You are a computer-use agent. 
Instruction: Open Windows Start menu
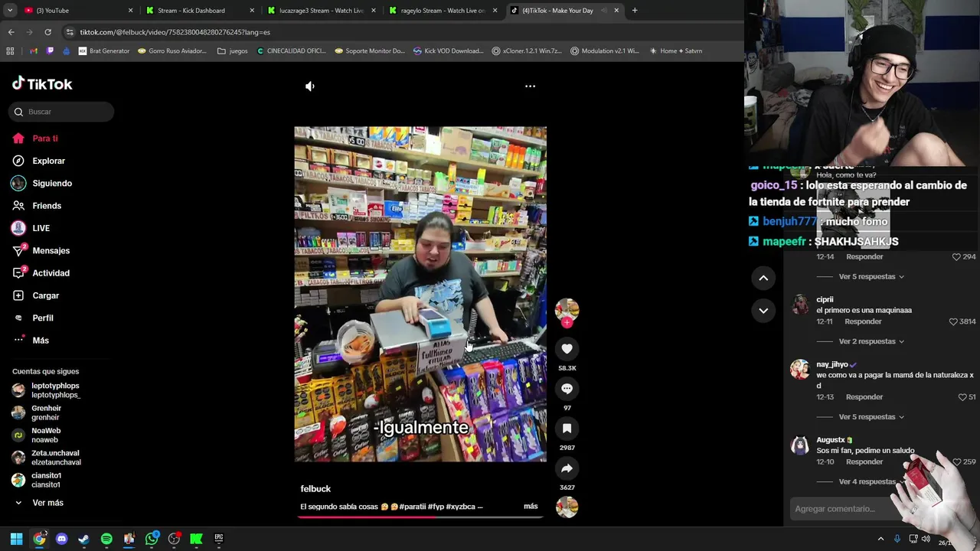[x=16, y=539]
